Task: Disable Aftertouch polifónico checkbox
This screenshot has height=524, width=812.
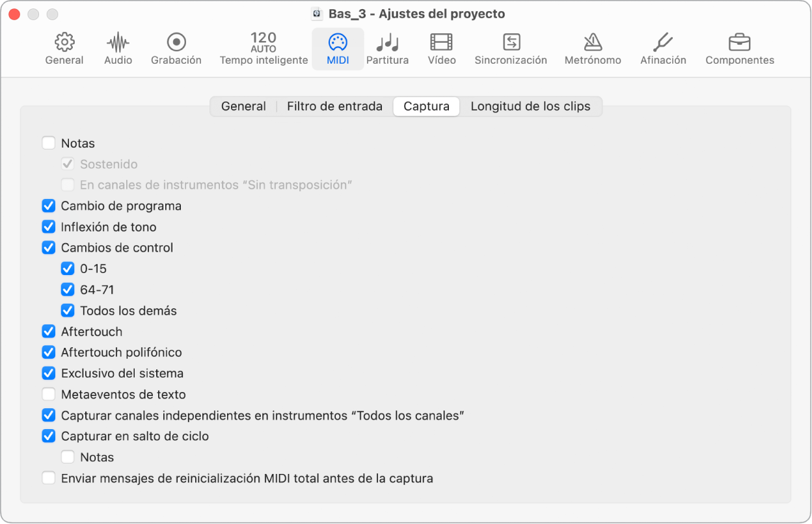Action: [49, 352]
